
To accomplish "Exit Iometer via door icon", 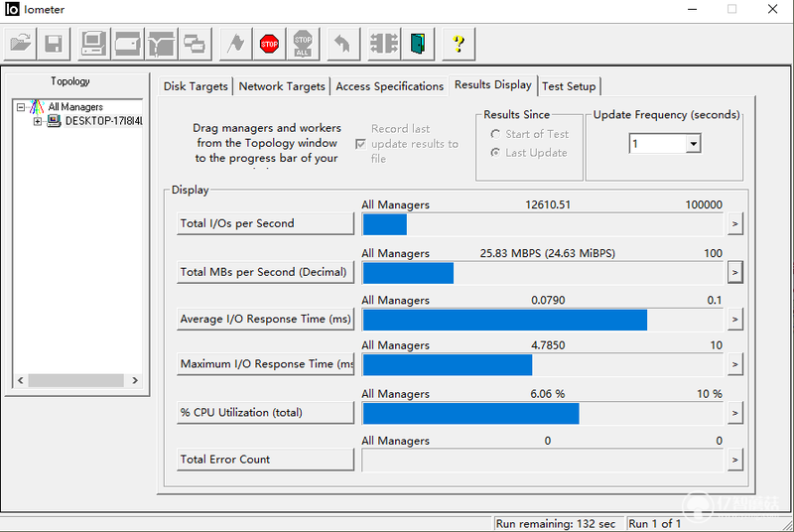I will (x=418, y=44).
